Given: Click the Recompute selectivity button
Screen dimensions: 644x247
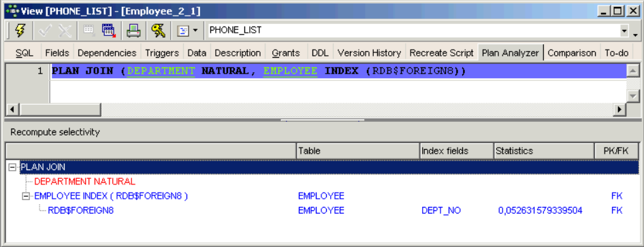Looking at the screenshot, I should tap(55, 132).
